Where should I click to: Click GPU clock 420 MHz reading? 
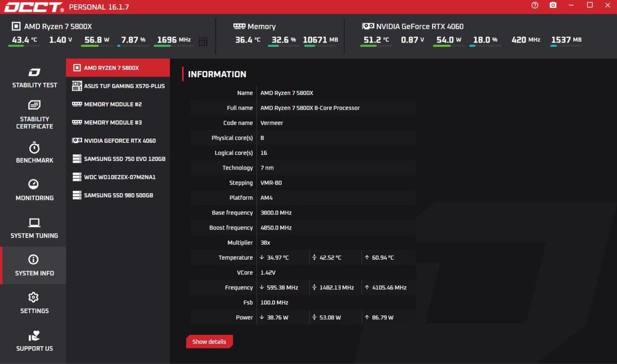526,39
